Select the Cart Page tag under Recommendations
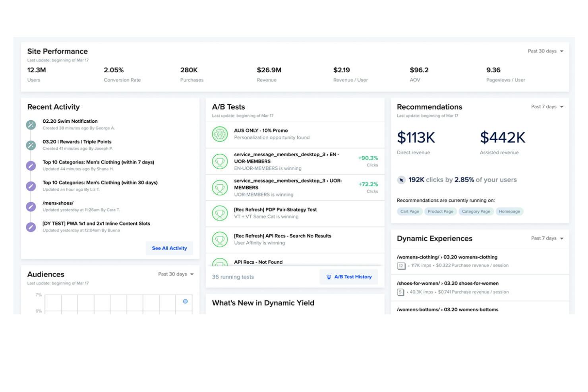588x392 pixels. [409, 211]
